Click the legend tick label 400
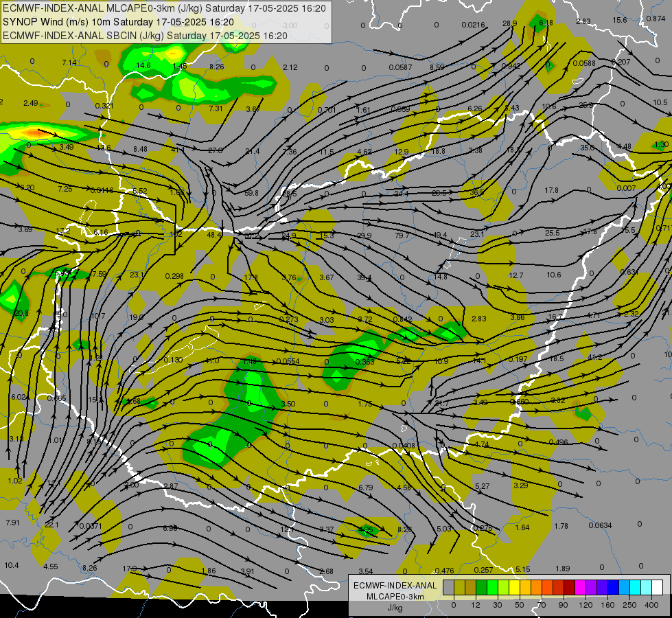Viewport: 672px width, 618px height. coord(651,605)
